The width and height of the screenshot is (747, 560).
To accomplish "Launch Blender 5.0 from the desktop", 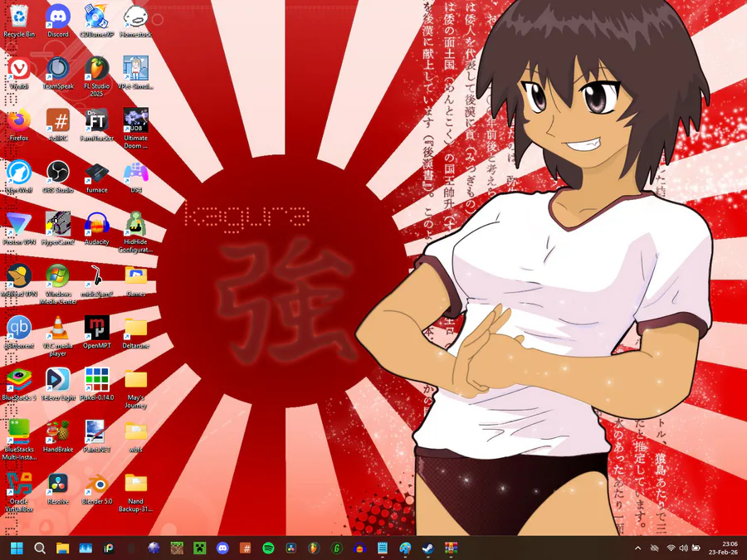I will [97, 489].
